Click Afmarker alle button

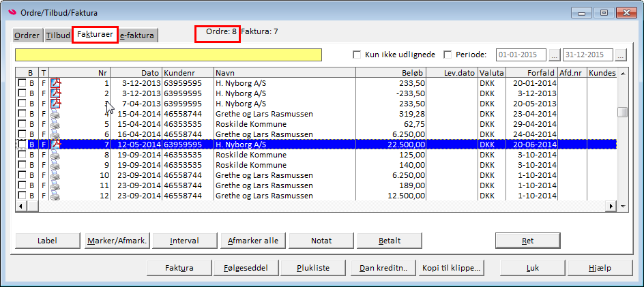click(253, 241)
